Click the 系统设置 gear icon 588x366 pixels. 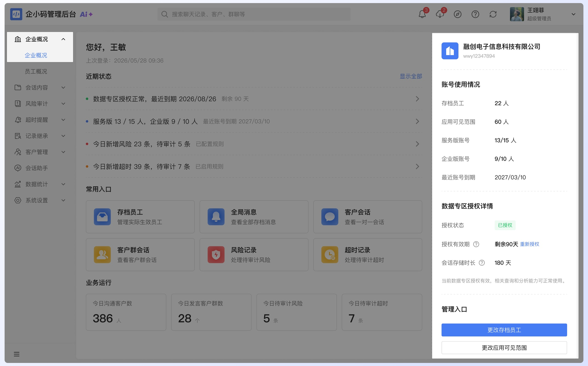click(18, 200)
